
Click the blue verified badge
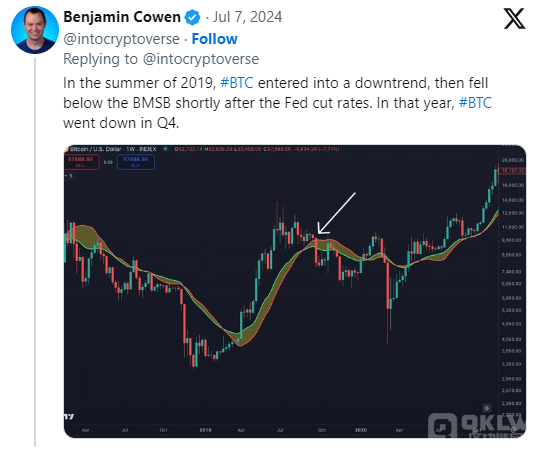pyautogui.click(x=193, y=17)
